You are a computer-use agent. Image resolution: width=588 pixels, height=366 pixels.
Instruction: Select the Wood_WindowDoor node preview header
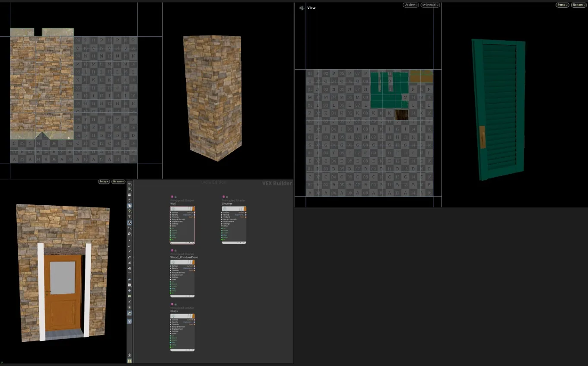coord(181,262)
